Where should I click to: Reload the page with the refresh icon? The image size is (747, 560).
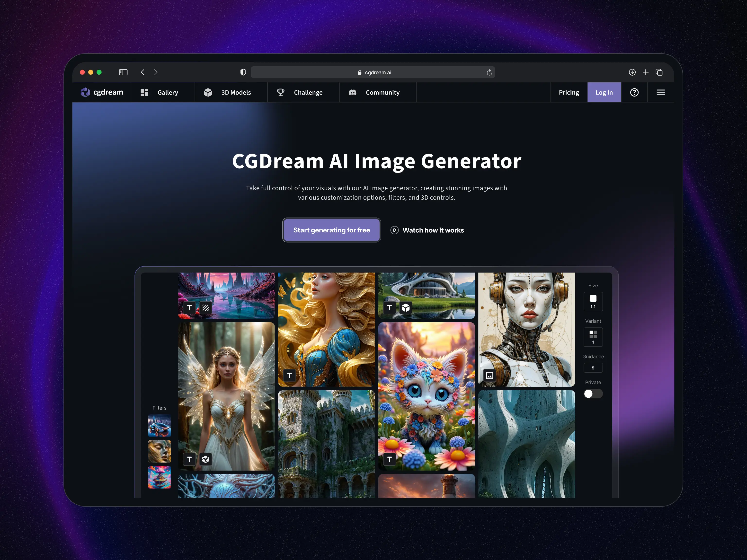(489, 72)
